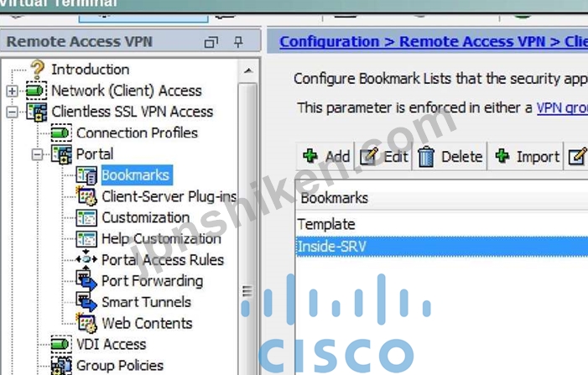
Task: Open the Configuration breadcrumb link
Action: (330, 41)
